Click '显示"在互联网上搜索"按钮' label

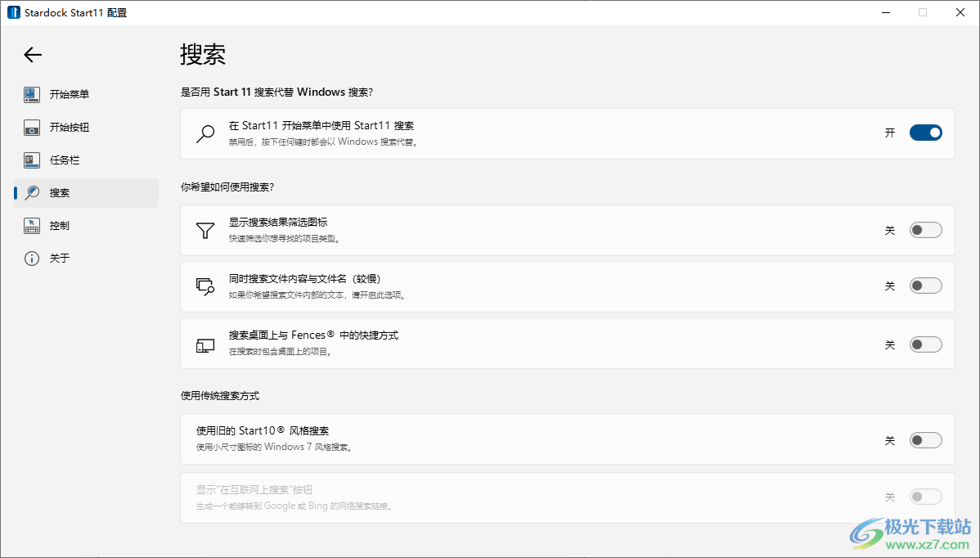[254, 490]
